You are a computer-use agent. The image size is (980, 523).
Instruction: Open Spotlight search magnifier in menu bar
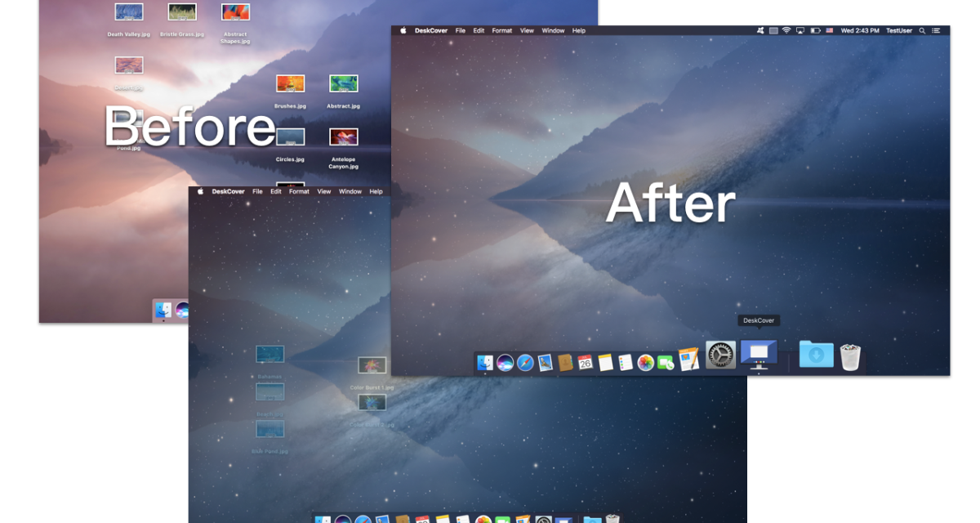[922, 30]
